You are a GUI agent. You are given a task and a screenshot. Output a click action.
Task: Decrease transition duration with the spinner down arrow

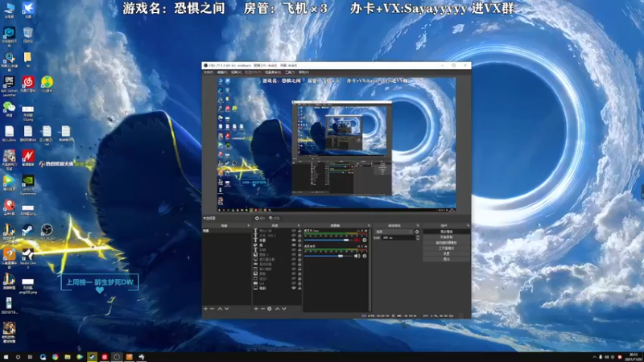(x=417, y=239)
